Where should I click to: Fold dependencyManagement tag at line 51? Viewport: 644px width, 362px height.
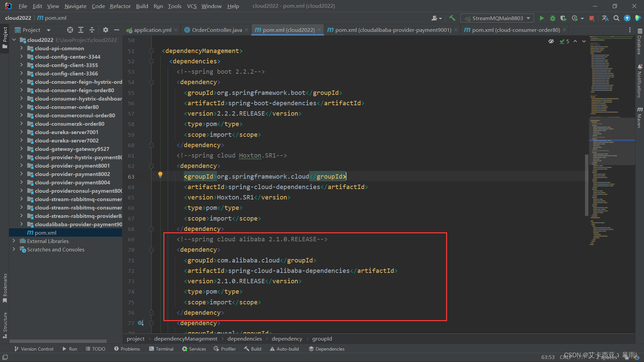[151, 51]
